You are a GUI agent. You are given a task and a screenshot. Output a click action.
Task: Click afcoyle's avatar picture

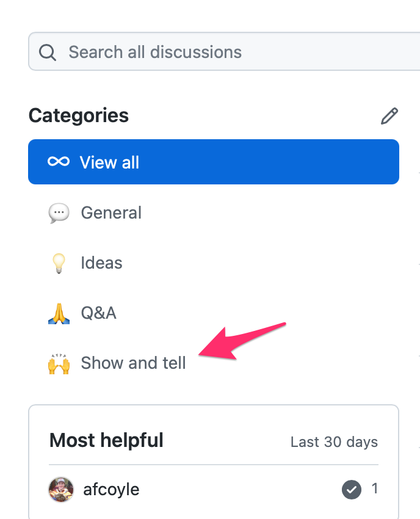61,490
